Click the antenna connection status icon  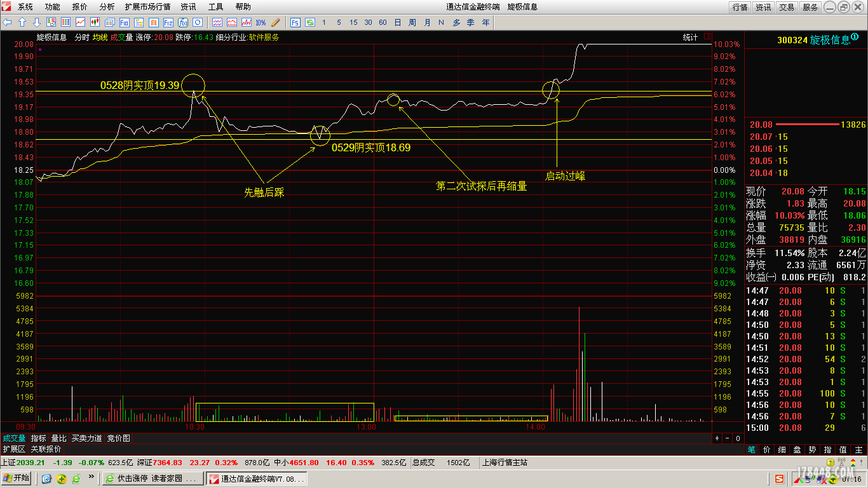841,462
